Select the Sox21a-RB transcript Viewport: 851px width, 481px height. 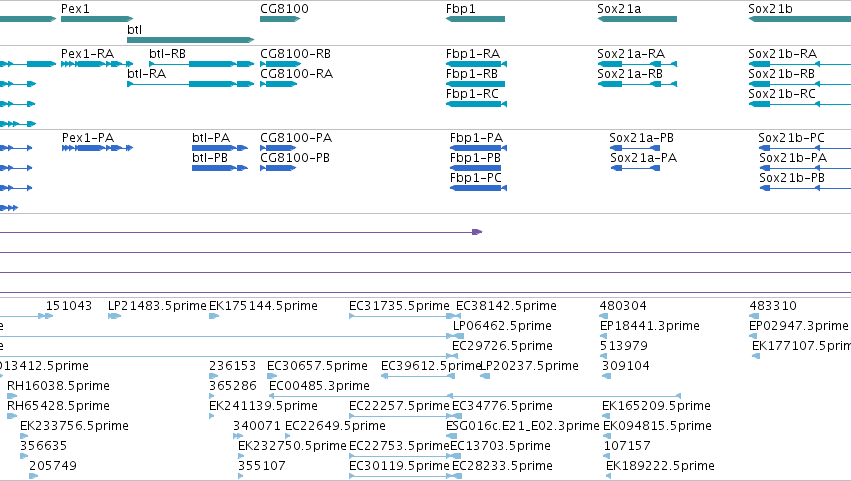pos(630,74)
